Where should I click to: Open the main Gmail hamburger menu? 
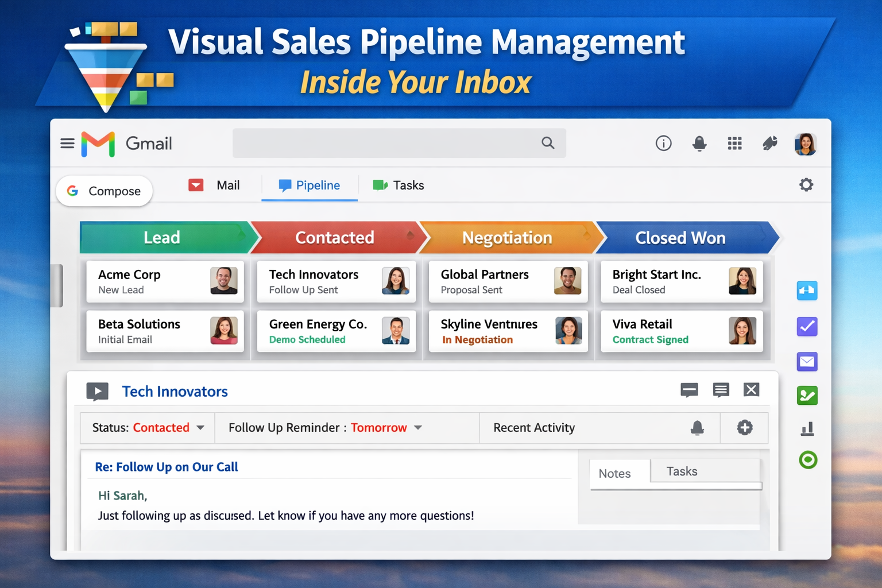(67, 143)
